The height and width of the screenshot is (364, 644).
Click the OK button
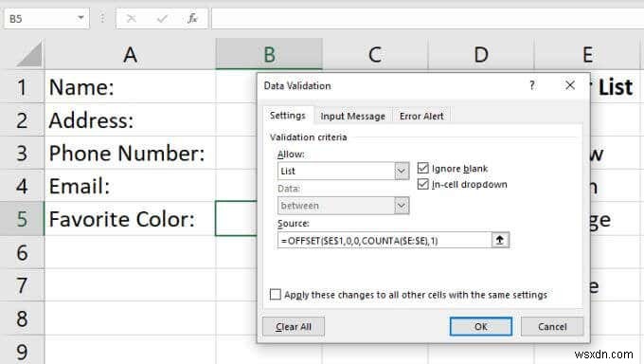[x=480, y=327]
